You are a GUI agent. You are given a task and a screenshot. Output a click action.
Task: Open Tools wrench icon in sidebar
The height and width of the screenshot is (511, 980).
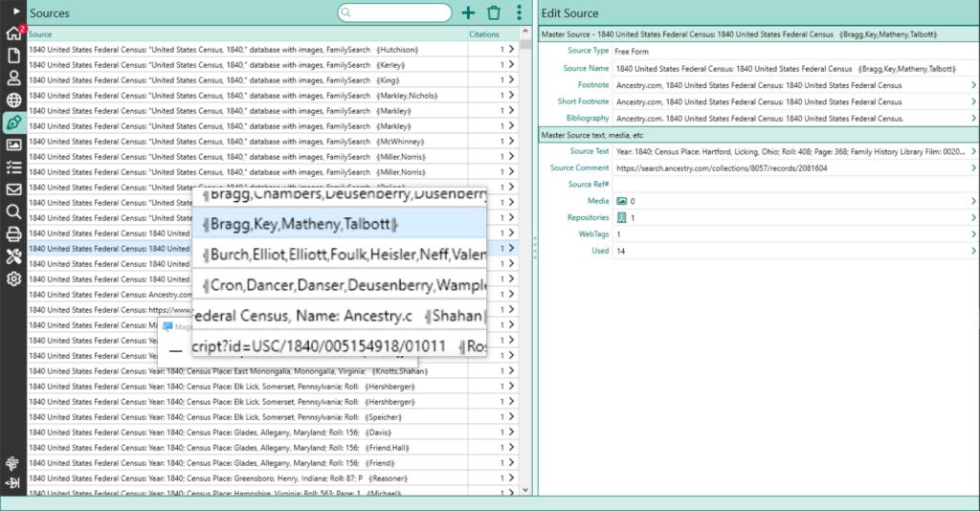[13, 256]
